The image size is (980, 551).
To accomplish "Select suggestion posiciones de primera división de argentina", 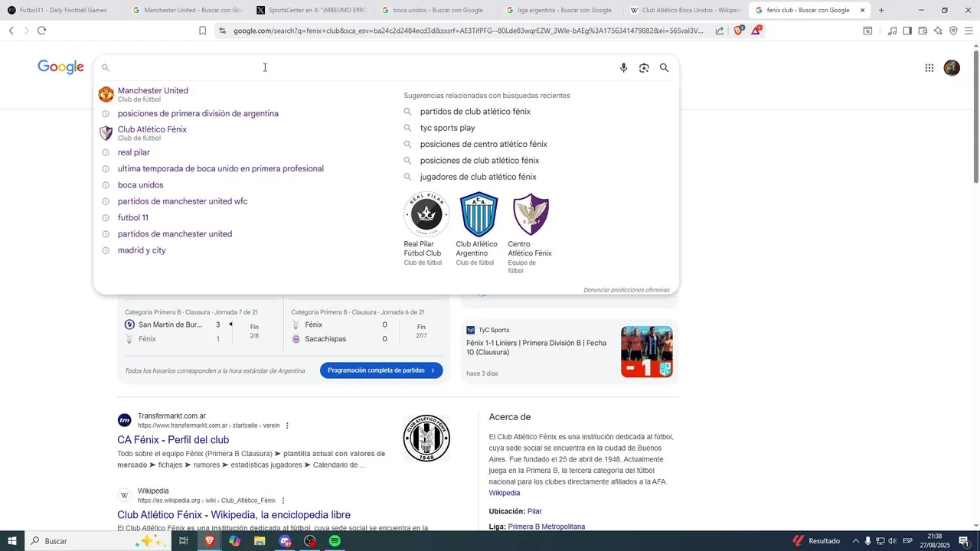I will click(198, 113).
